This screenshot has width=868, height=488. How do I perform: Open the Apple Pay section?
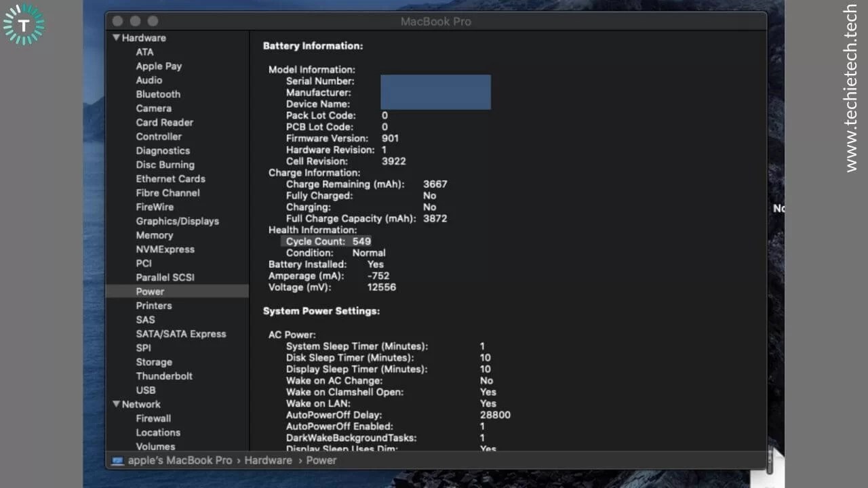pyautogui.click(x=159, y=66)
